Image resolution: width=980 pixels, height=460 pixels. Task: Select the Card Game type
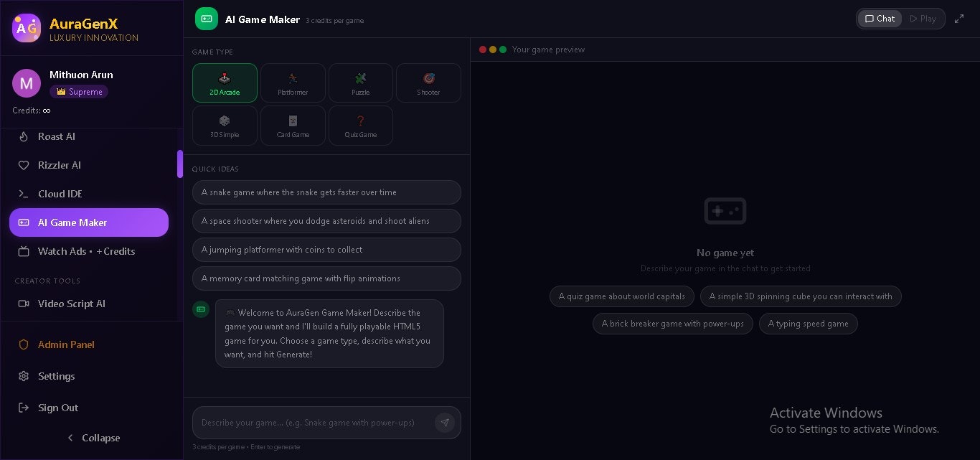point(293,126)
